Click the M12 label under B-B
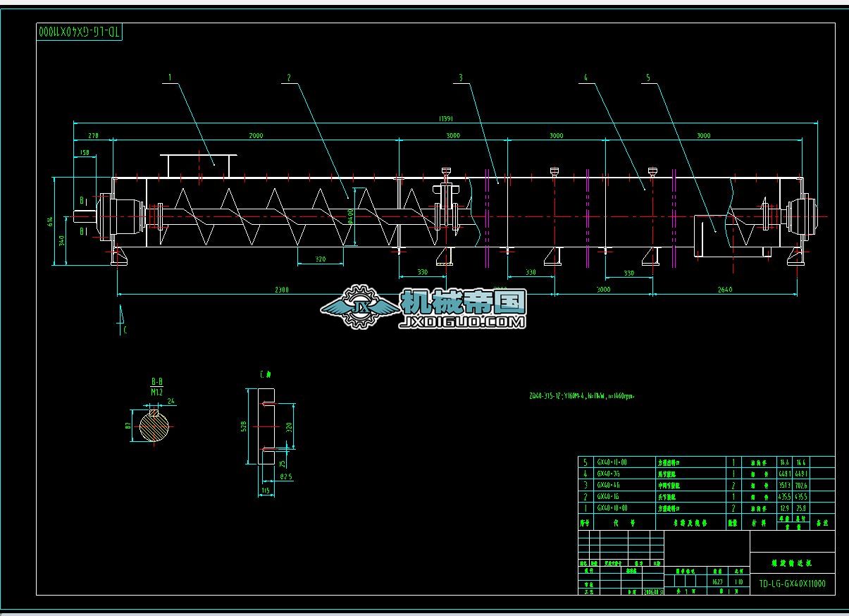 156,391
